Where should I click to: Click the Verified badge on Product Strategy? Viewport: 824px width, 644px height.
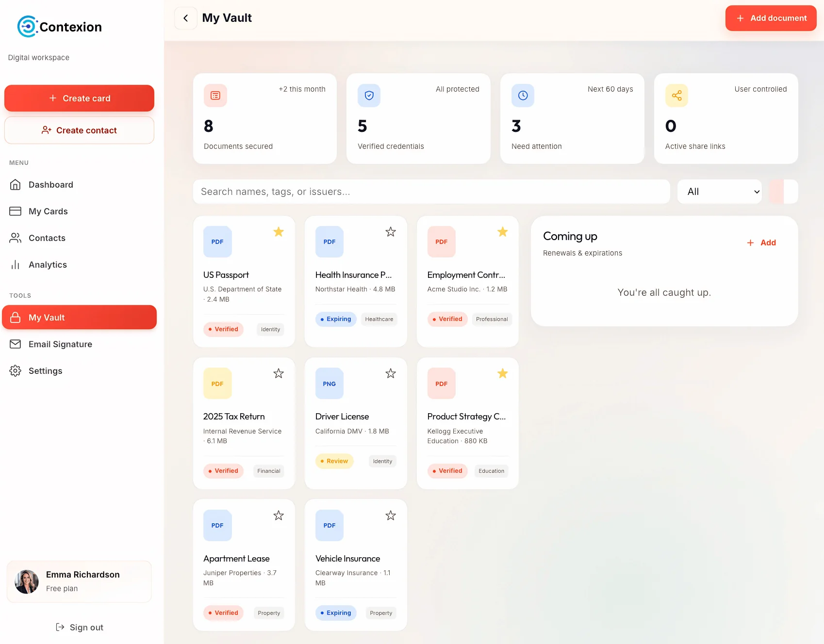click(447, 471)
